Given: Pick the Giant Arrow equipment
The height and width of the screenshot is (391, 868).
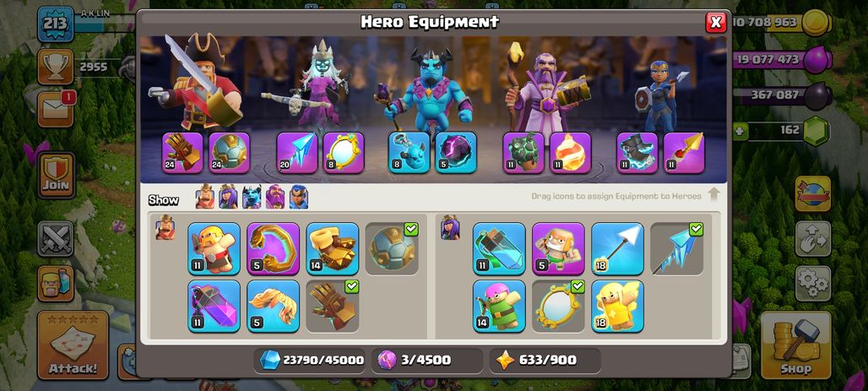Looking at the screenshot, I should 617,248.
